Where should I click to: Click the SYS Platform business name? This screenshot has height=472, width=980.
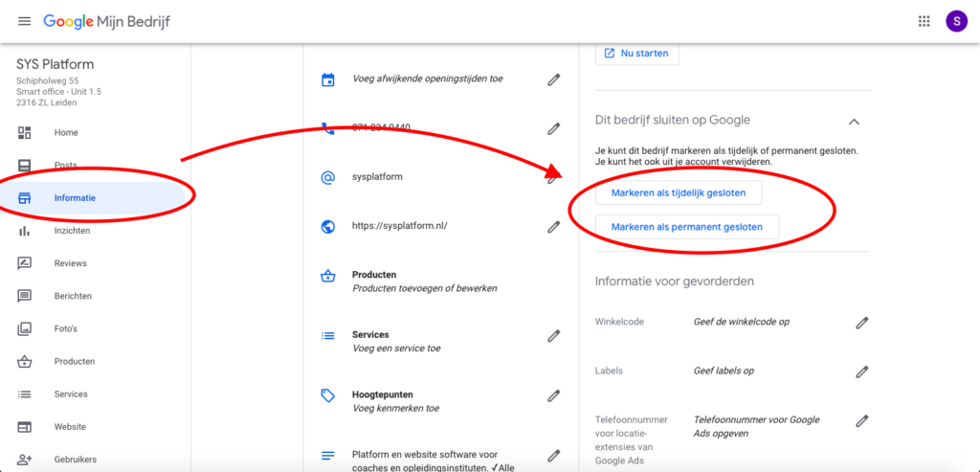point(55,64)
